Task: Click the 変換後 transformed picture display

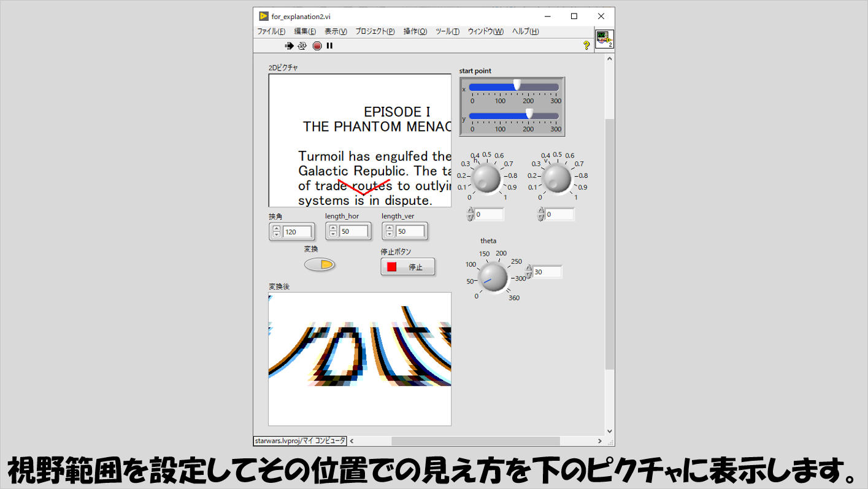Action: [x=360, y=359]
